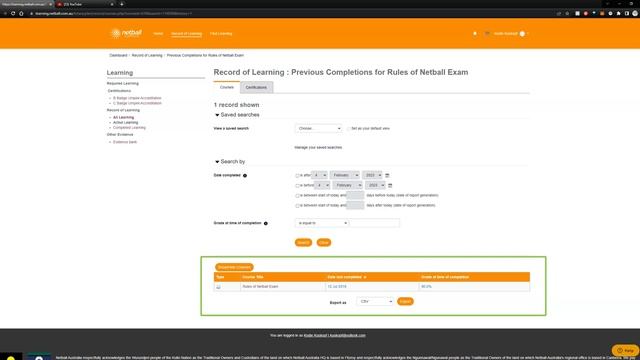This screenshot has width=640, height=360.
Task: Click the orange Search button
Action: [303, 242]
